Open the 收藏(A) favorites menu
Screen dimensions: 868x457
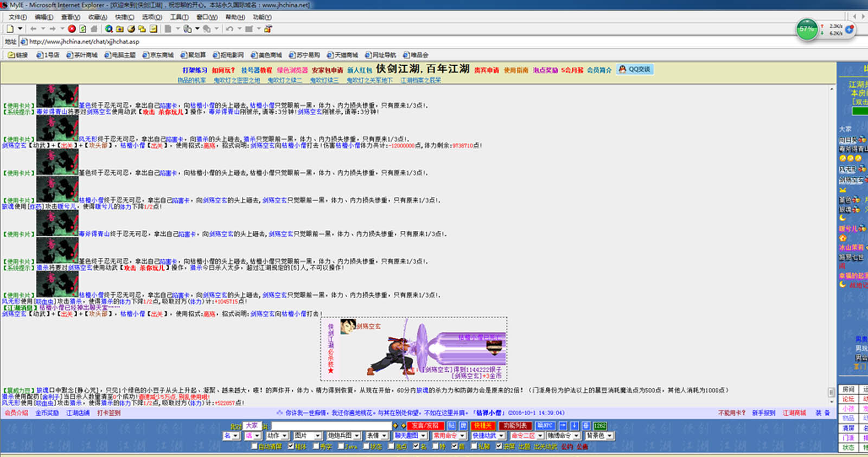coord(98,17)
